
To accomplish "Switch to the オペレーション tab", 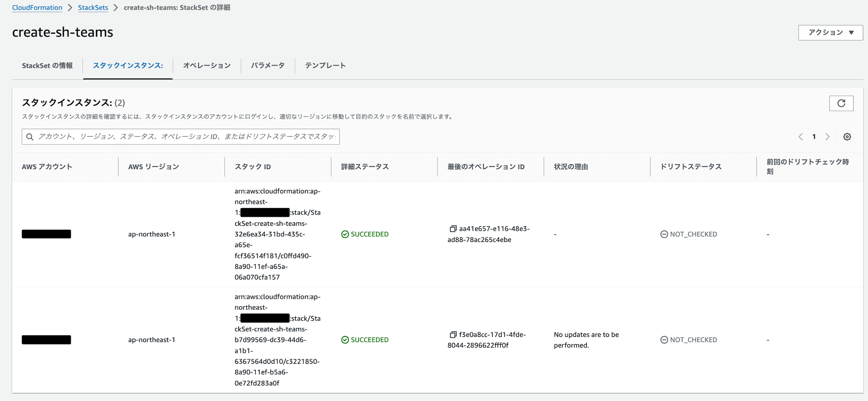I will (207, 65).
